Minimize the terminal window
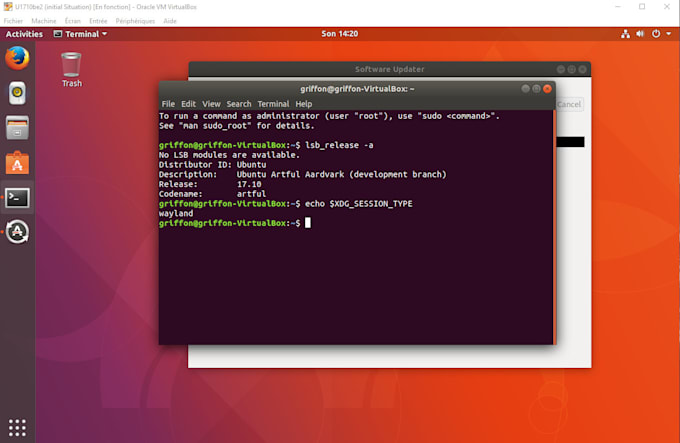 point(526,89)
